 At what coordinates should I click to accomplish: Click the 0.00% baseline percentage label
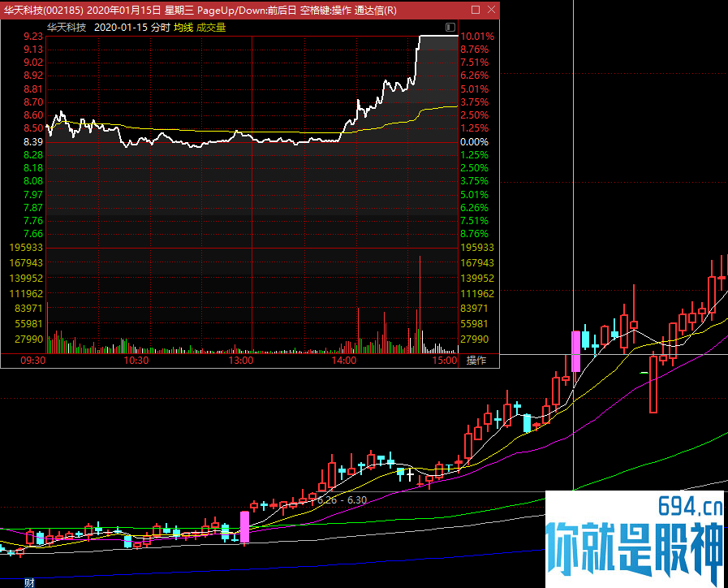point(474,141)
